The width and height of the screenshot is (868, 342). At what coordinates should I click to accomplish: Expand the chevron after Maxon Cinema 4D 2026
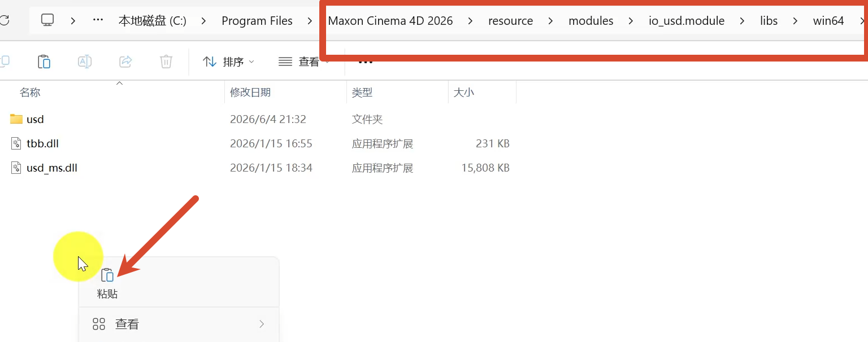coord(471,21)
